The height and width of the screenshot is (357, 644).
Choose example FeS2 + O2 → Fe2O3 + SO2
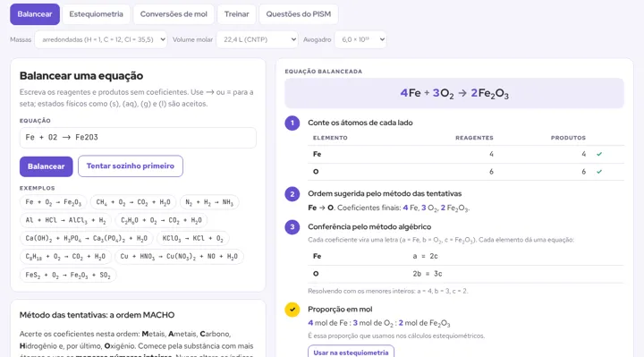68,275
